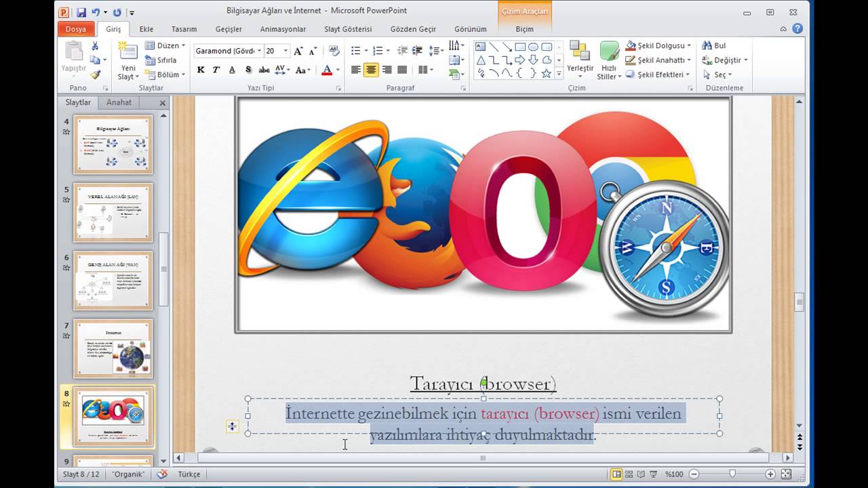Image resolution: width=868 pixels, height=488 pixels.
Task: Select the rounded rectangle shape
Action: click(547, 47)
